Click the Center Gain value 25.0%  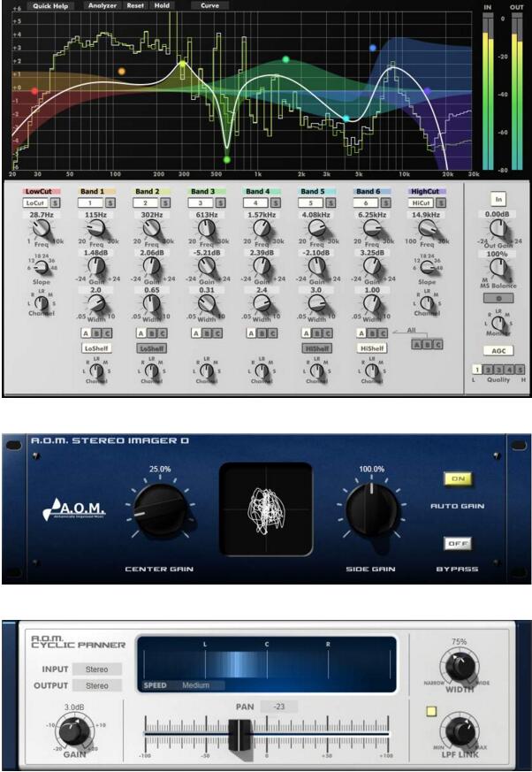[x=160, y=470]
